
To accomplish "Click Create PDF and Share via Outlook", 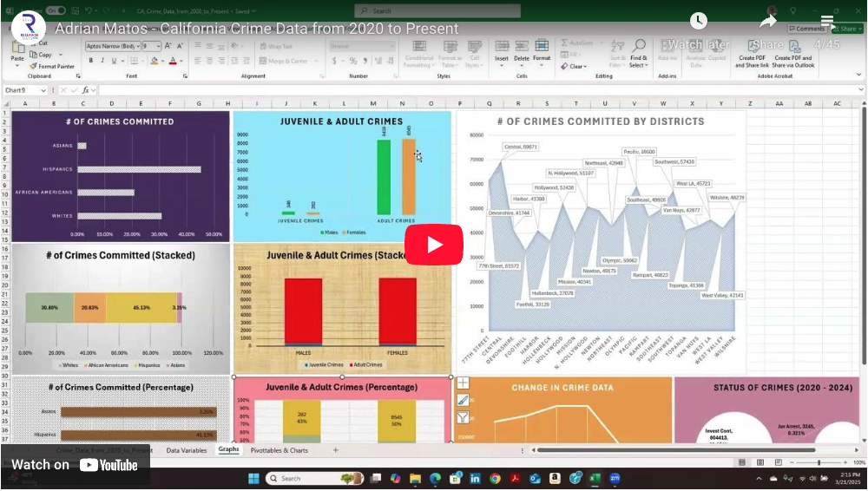I will tap(793, 54).
